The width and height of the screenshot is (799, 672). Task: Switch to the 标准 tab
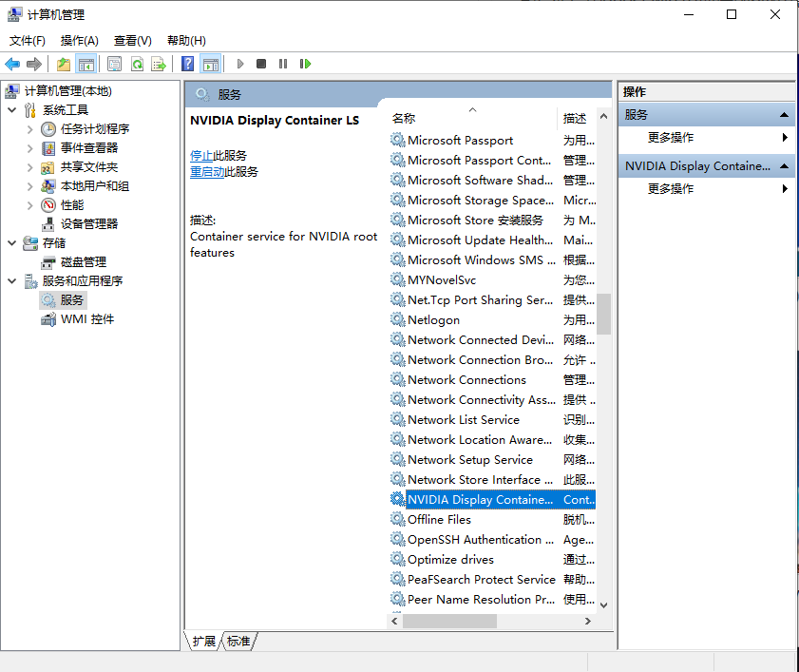click(238, 642)
